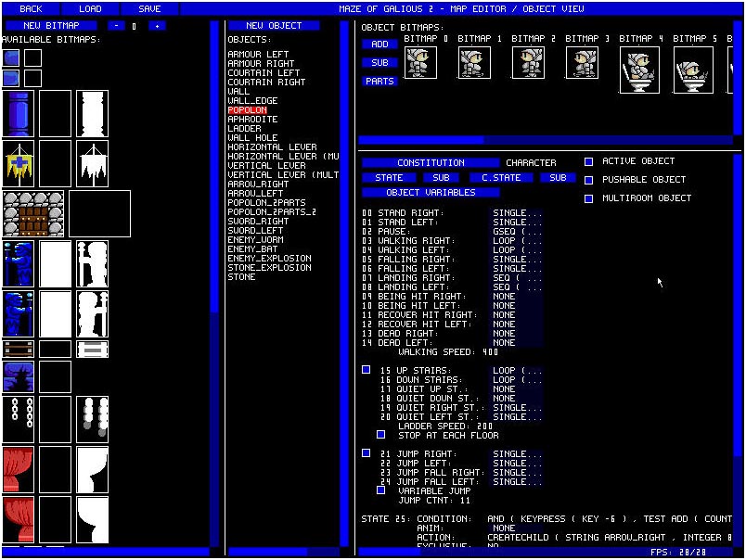The image size is (746, 560).
Task: Open Pause animation value GSEQ
Action: pyautogui.click(x=517, y=232)
